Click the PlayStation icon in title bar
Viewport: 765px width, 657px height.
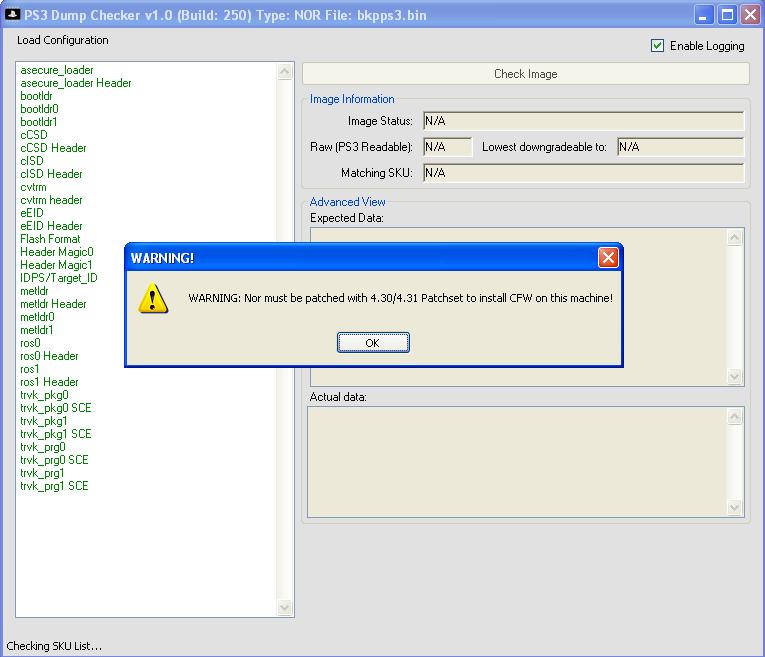pyautogui.click(x=12, y=15)
